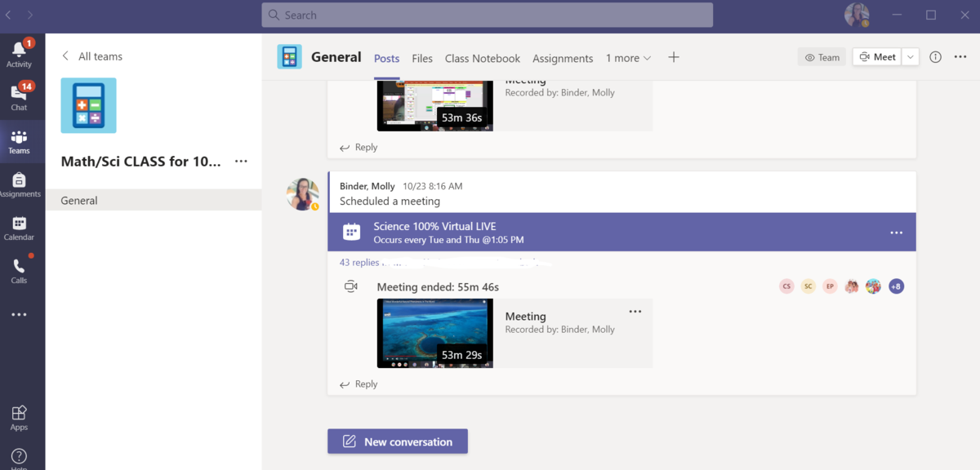This screenshot has height=470, width=980.
Task: Click in the Search box
Action: tap(487, 15)
